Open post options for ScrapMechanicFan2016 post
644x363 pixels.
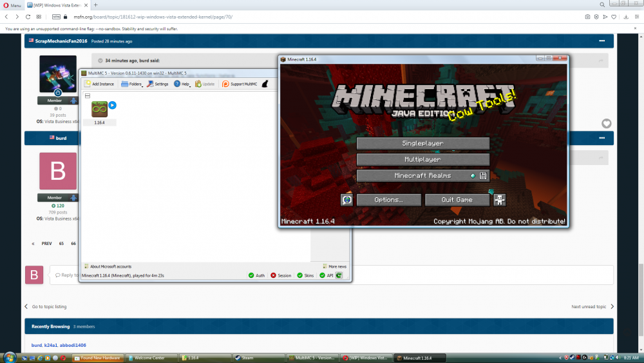[x=601, y=41]
